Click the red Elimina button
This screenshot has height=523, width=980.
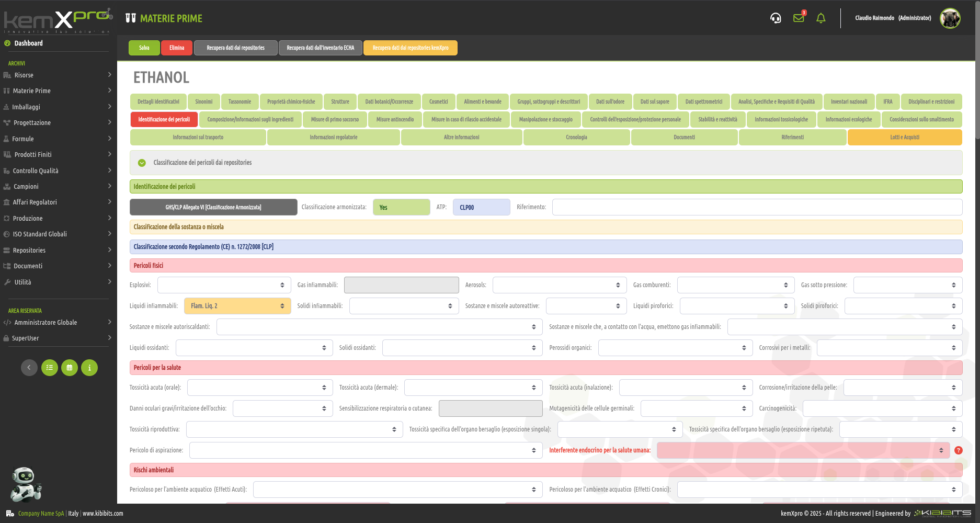coord(177,48)
